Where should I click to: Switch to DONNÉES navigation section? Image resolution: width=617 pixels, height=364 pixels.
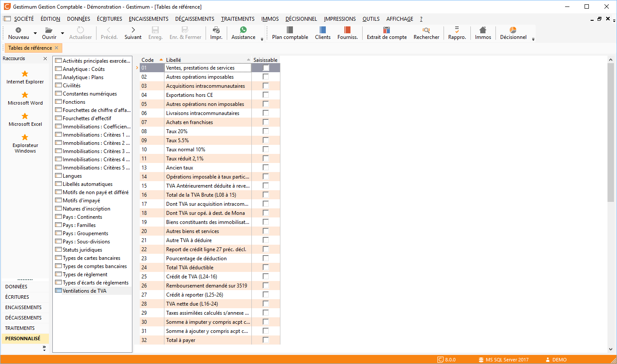tap(25, 287)
